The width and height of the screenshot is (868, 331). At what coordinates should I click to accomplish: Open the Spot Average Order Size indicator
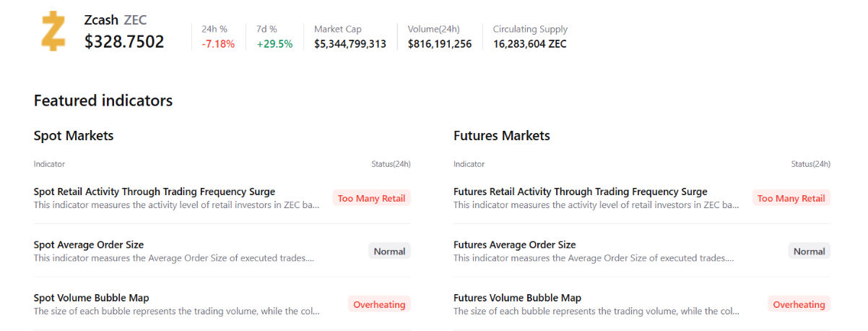(89, 245)
